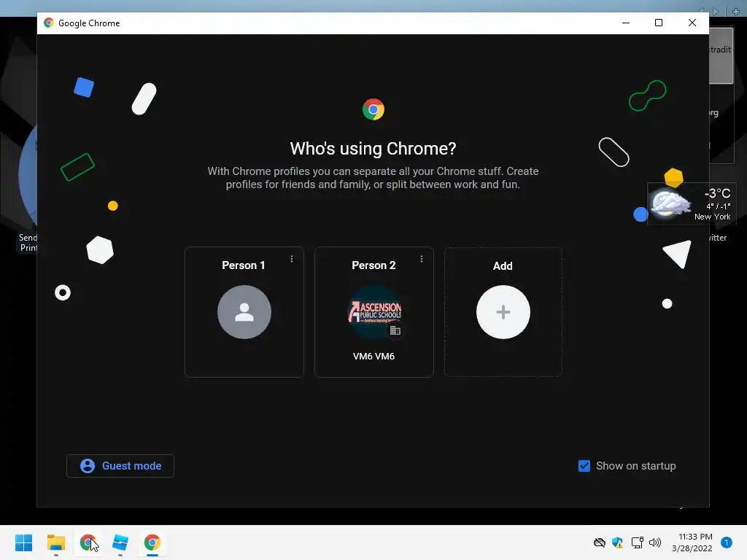The image size is (747, 560).
Task: Minimize the Google Chrome window
Action: click(626, 23)
